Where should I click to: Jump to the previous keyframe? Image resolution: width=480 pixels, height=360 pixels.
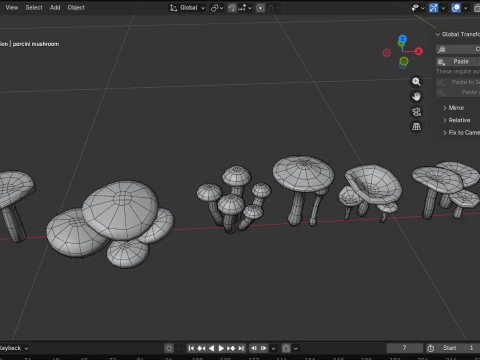(x=201, y=348)
